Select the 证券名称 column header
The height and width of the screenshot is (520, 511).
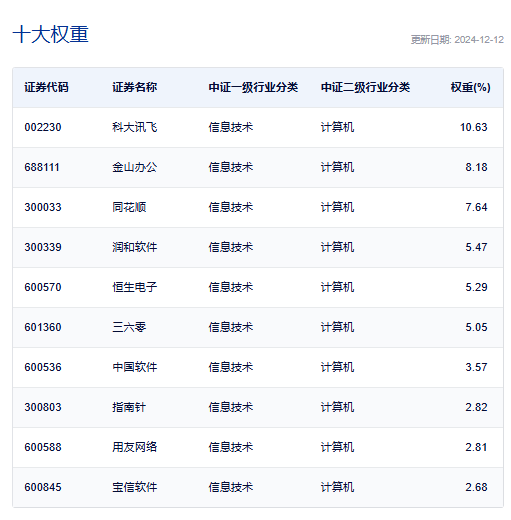(x=134, y=87)
